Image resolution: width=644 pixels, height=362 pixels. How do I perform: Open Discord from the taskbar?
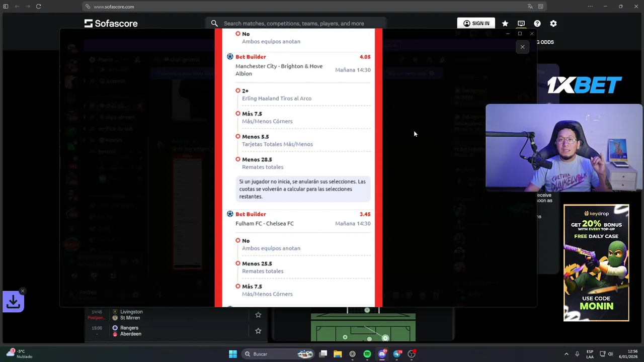tap(382, 354)
